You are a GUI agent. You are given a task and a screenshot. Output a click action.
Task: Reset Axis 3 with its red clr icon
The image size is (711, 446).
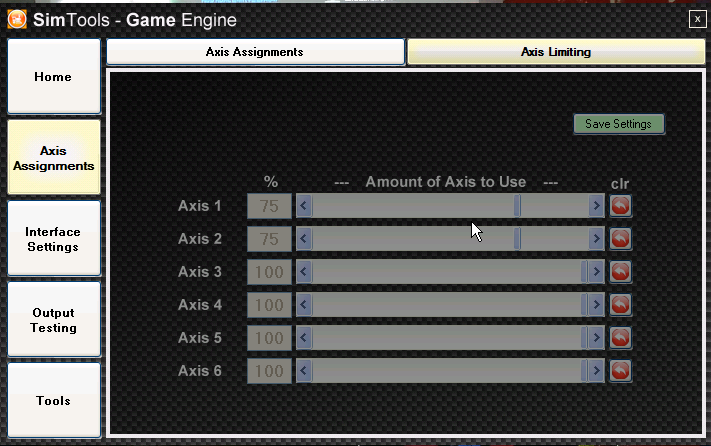pyautogui.click(x=620, y=272)
